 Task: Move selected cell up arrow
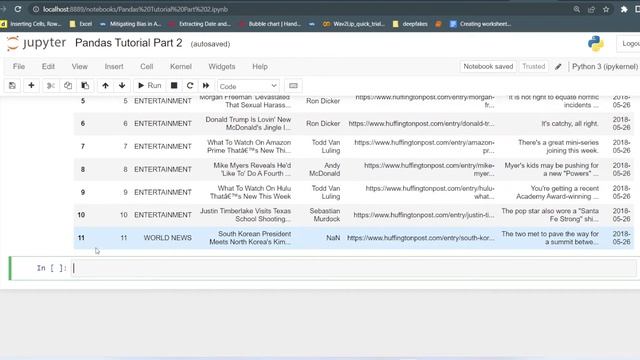[x=105, y=86]
